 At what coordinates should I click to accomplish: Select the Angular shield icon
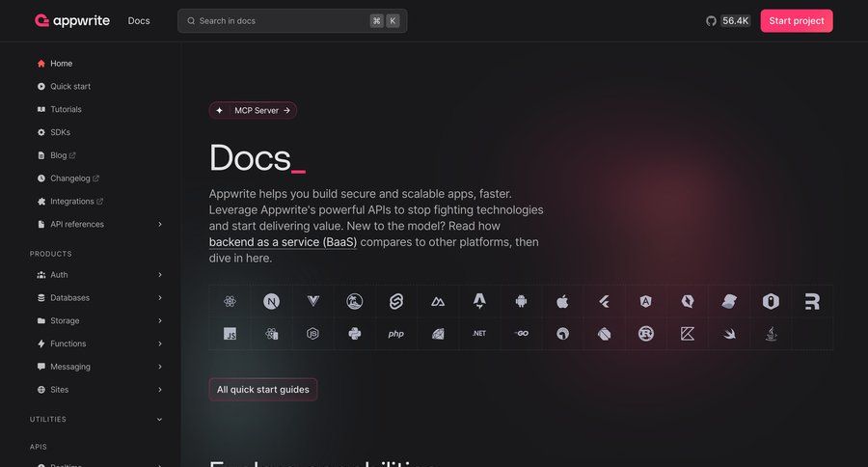[645, 301]
